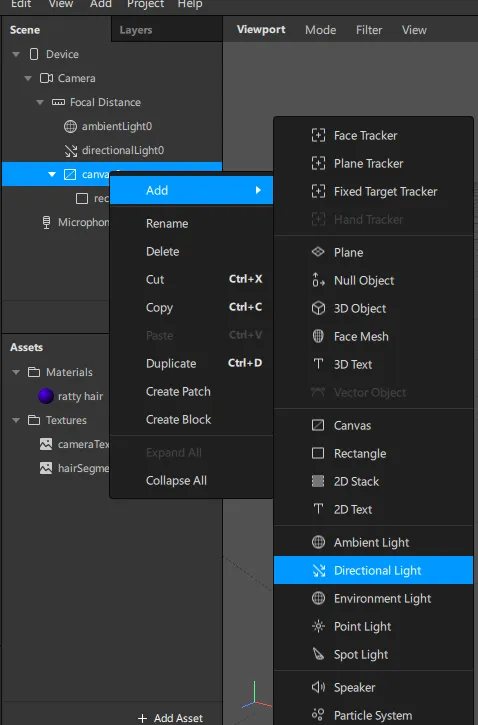Collapse the Camera node arrow
This screenshot has width=478, height=725.
[28, 78]
